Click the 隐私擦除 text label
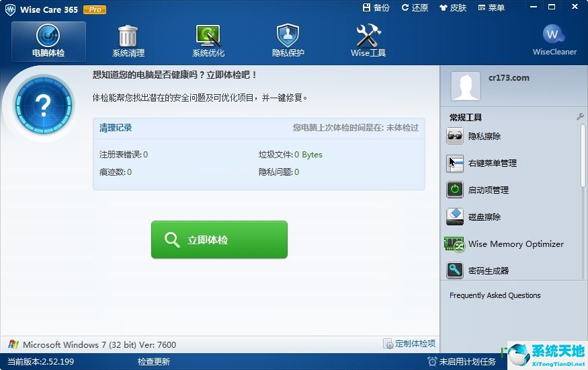The image size is (588, 370). coord(485,136)
